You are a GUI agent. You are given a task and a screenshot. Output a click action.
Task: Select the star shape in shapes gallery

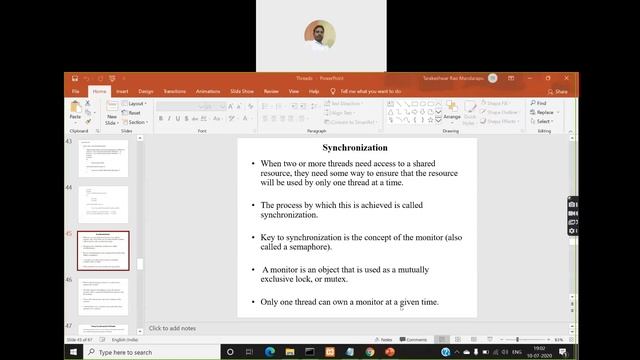click(x=430, y=120)
